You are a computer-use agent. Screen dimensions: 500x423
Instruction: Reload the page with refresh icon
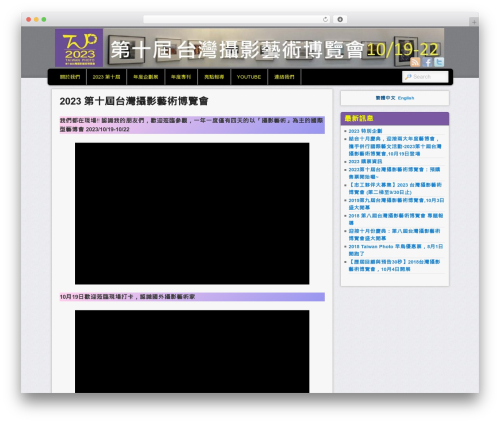325,19
